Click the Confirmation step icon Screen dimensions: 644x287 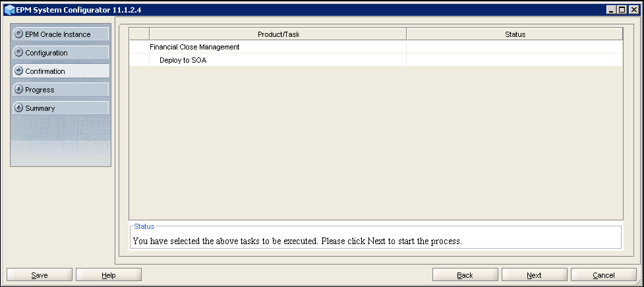click(19, 71)
